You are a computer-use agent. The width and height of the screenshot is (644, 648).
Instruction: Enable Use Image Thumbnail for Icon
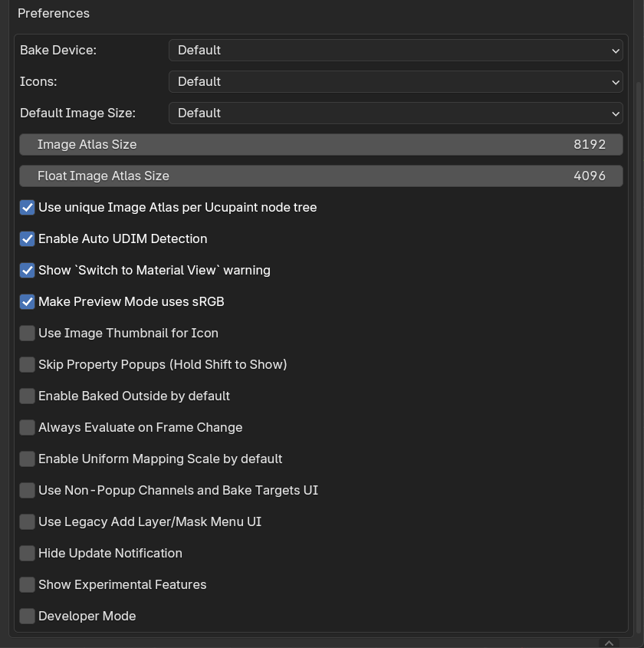(x=28, y=333)
